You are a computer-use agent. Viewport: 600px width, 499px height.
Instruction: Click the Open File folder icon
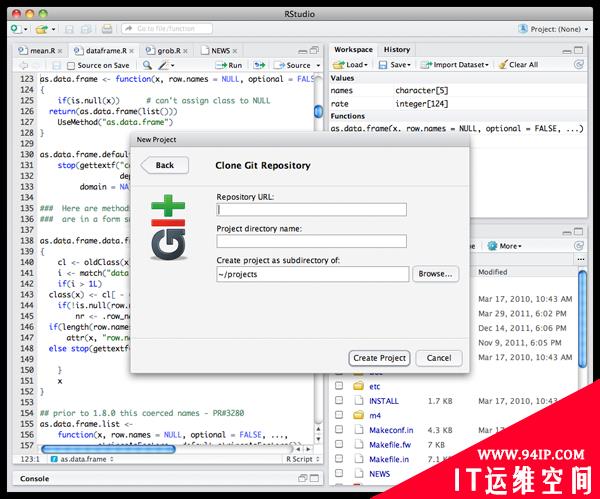click(42, 29)
